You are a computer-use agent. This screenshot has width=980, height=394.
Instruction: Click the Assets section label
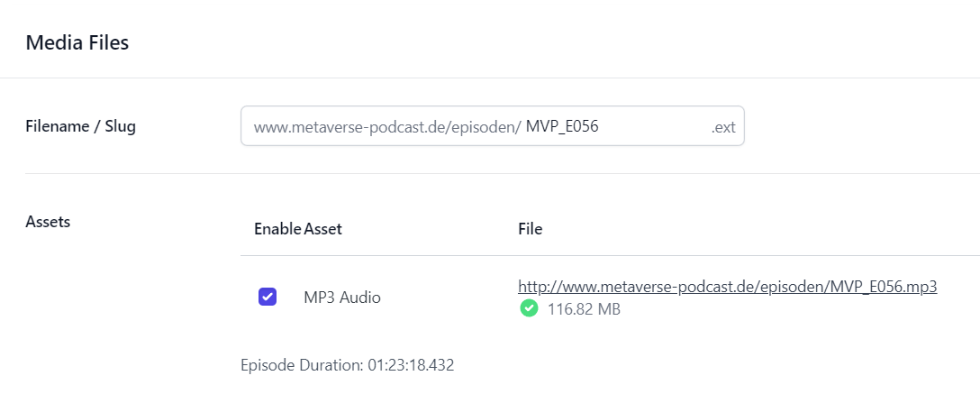click(48, 222)
